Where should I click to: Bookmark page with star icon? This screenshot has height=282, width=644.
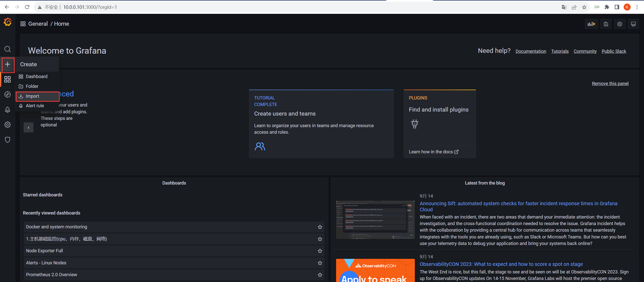point(584,7)
